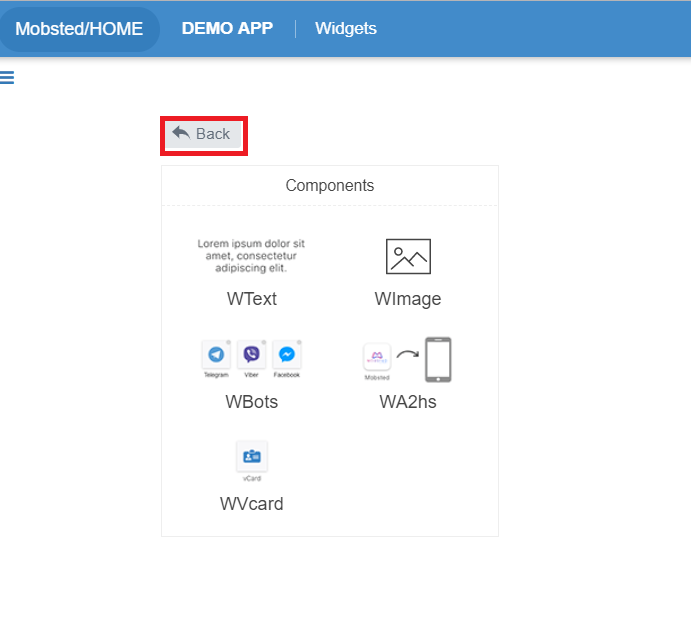Screen dimensions: 691x618
Task: Select the WImage label
Action: pos(408,299)
